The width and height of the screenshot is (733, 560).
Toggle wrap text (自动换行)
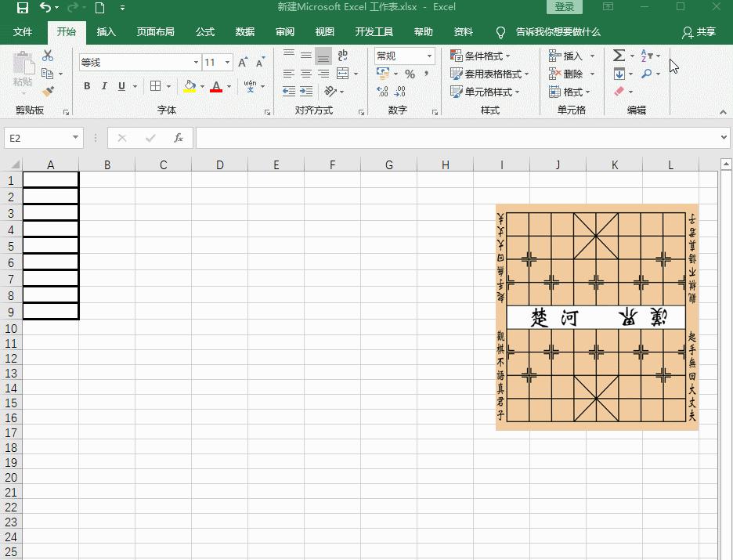click(342, 56)
